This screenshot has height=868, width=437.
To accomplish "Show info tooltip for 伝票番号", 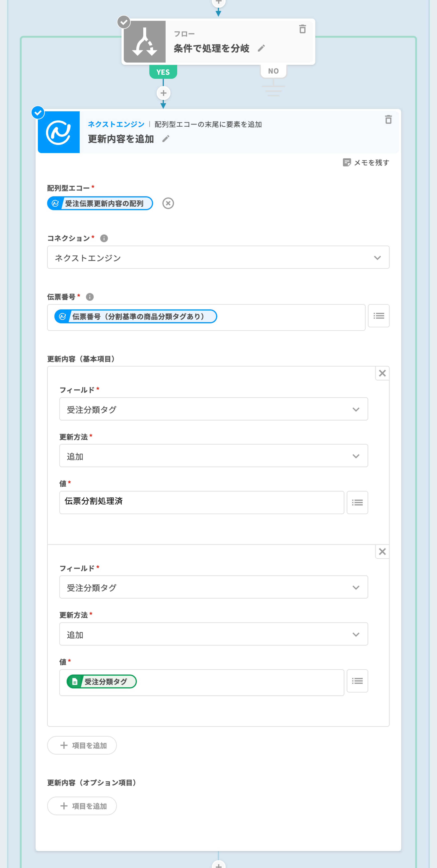I will click(90, 297).
